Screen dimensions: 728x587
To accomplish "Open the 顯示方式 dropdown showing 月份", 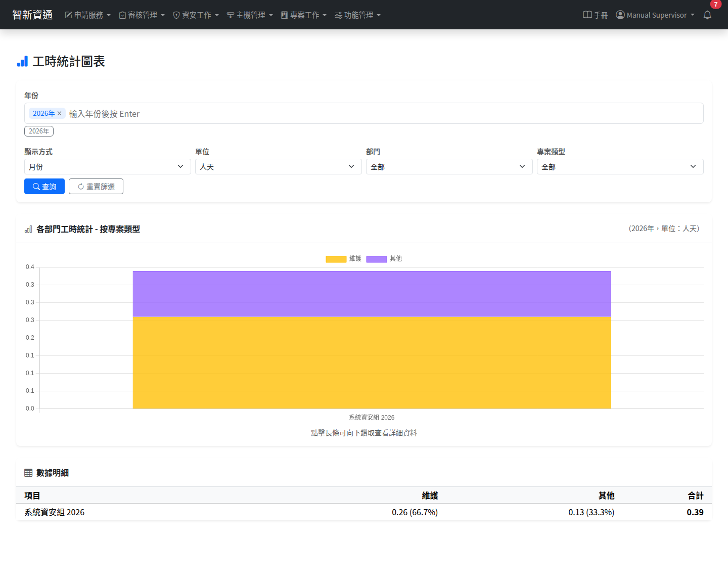I will (x=108, y=166).
